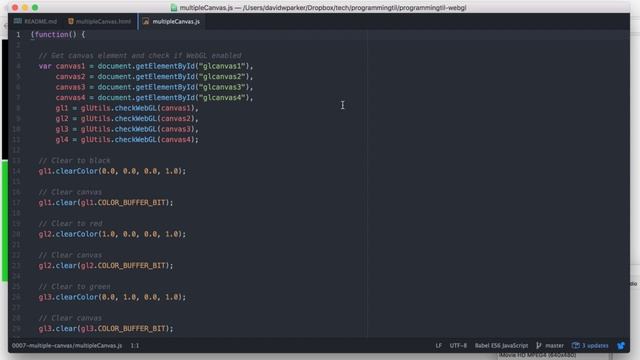The image size is (640, 360).
Task: Click the gl3.clearColor(0.0, 1.0, 0.0, 1.0) line
Action: [112, 297]
